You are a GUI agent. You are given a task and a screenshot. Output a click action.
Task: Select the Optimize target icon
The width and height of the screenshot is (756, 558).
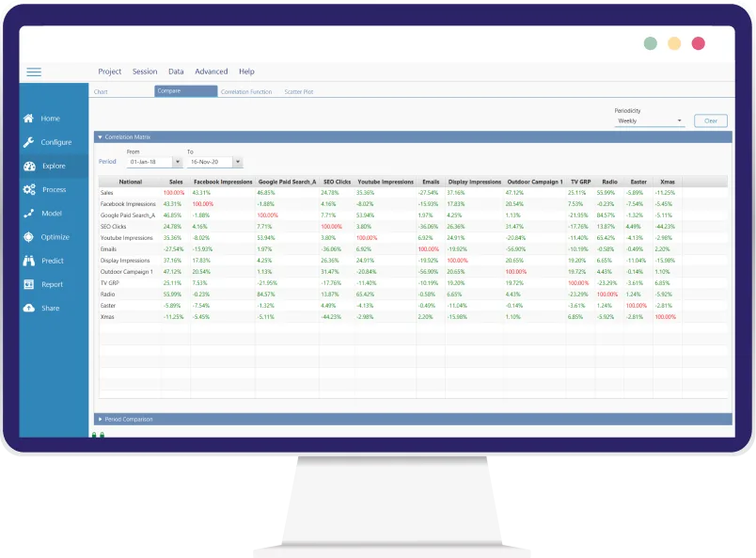29,237
